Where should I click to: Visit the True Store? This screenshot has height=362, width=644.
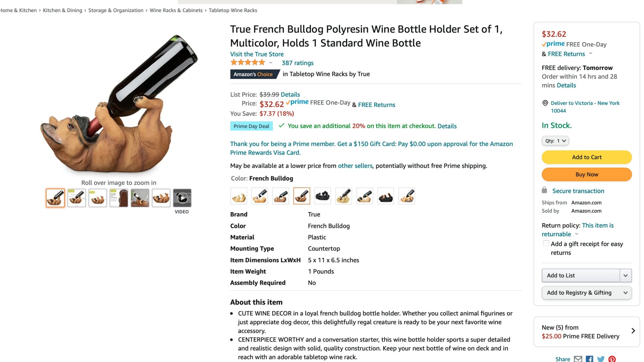tap(257, 54)
